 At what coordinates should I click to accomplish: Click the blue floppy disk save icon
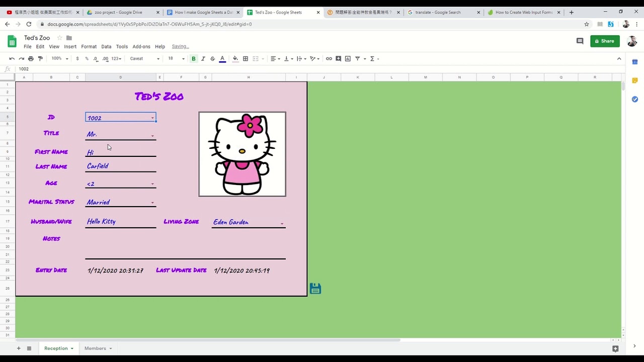tap(315, 289)
